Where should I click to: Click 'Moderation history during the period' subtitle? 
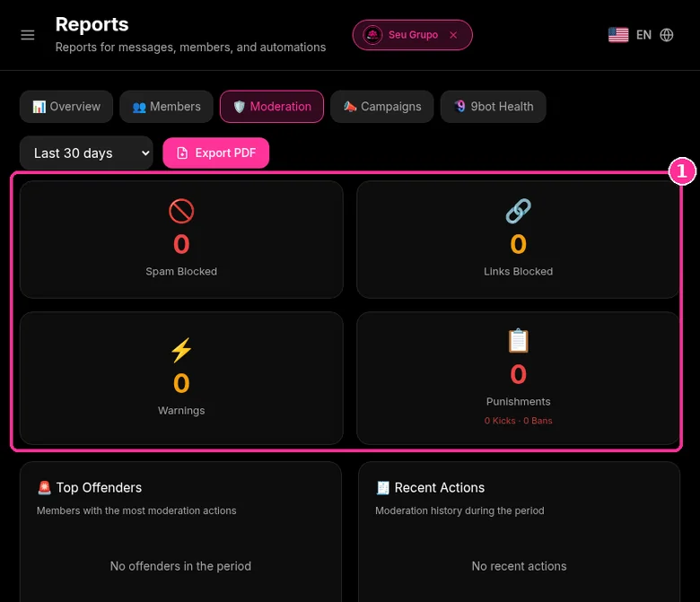(459, 510)
